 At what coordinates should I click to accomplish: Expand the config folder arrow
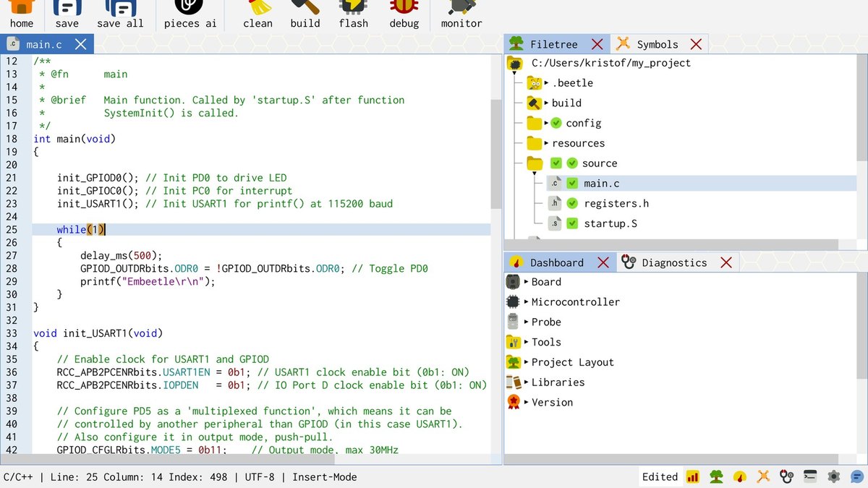pos(546,123)
